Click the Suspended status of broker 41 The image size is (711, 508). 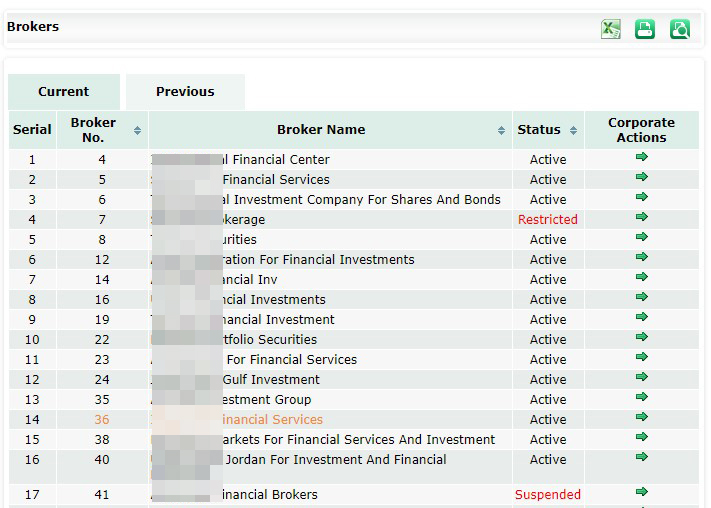(x=548, y=494)
